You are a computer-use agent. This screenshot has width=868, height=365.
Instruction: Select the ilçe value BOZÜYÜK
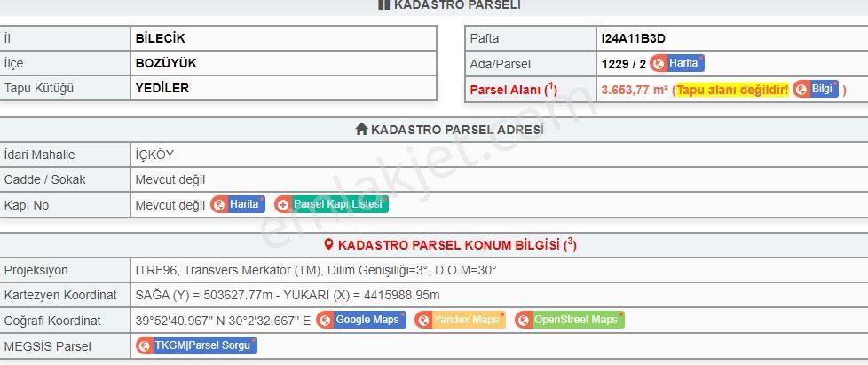tap(166, 63)
